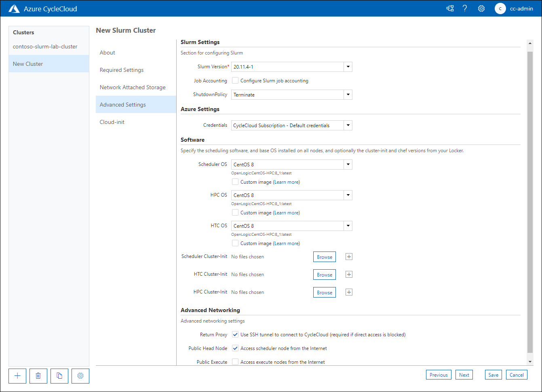Add another Scheduler Cluster-Init entry via plus

tap(348, 256)
